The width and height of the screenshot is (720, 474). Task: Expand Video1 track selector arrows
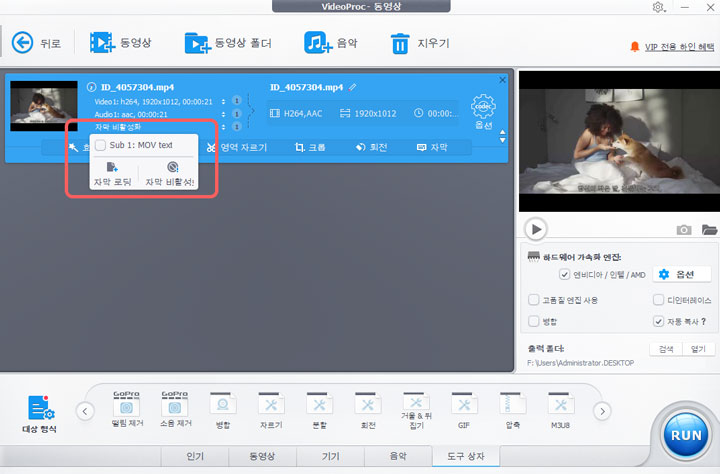224,102
